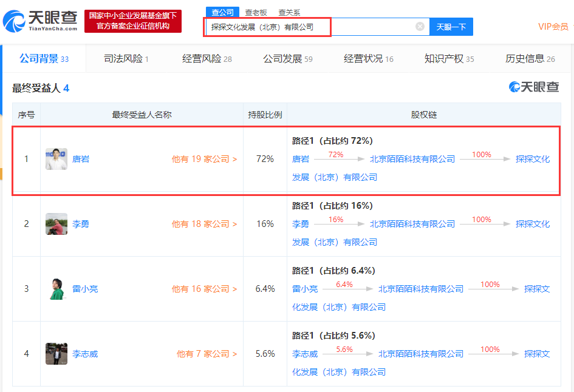Click the 天眼查 watermark logo at right

pos(534,87)
